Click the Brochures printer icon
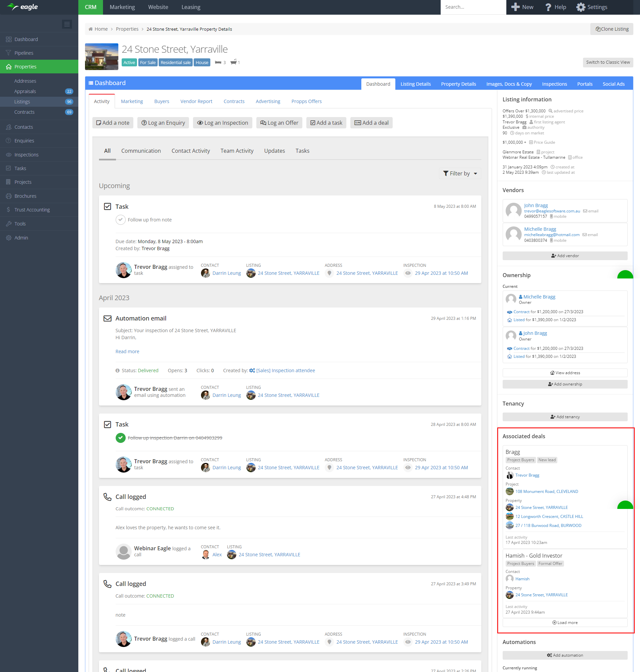Image resolution: width=640 pixels, height=672 pixels. (9, 196)
